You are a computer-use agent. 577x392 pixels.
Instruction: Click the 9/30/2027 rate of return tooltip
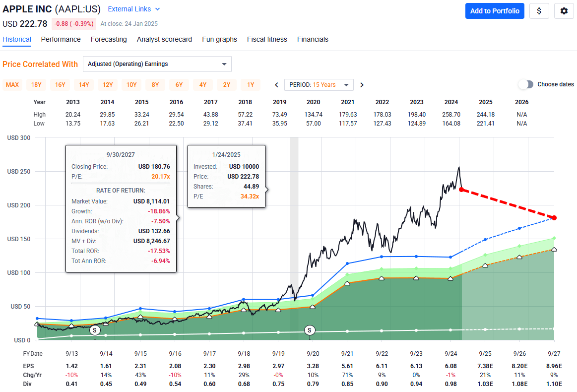pos(121,208)
